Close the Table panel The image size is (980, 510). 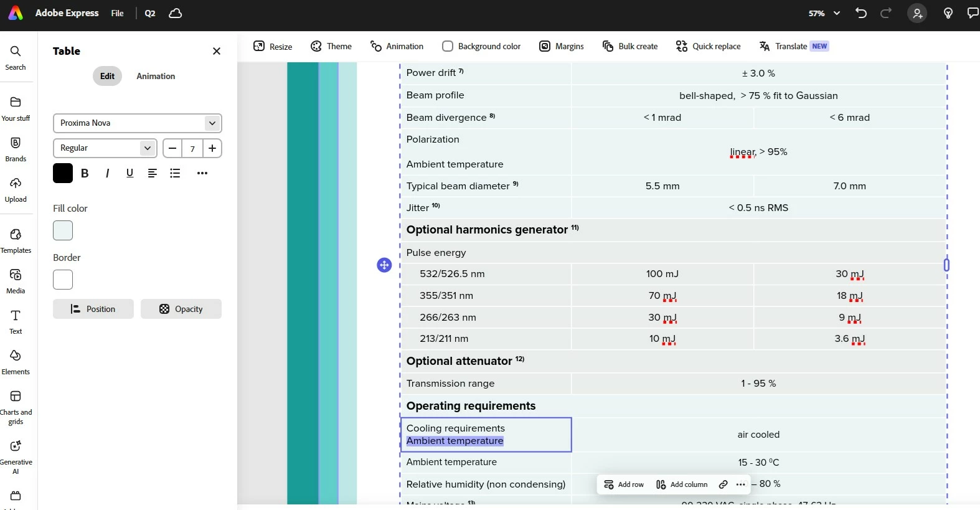click(x=217, y=51)
